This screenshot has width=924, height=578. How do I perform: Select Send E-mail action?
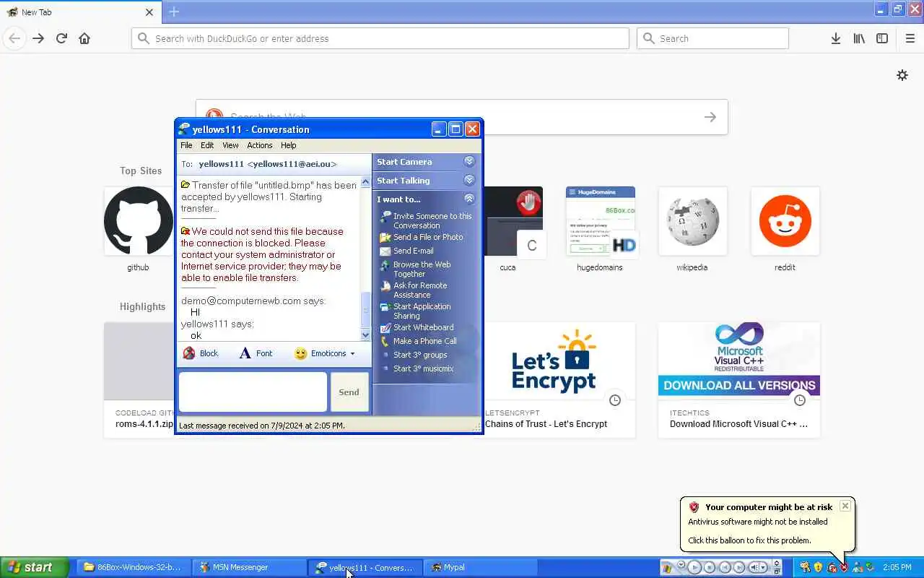tap(406, 251)
